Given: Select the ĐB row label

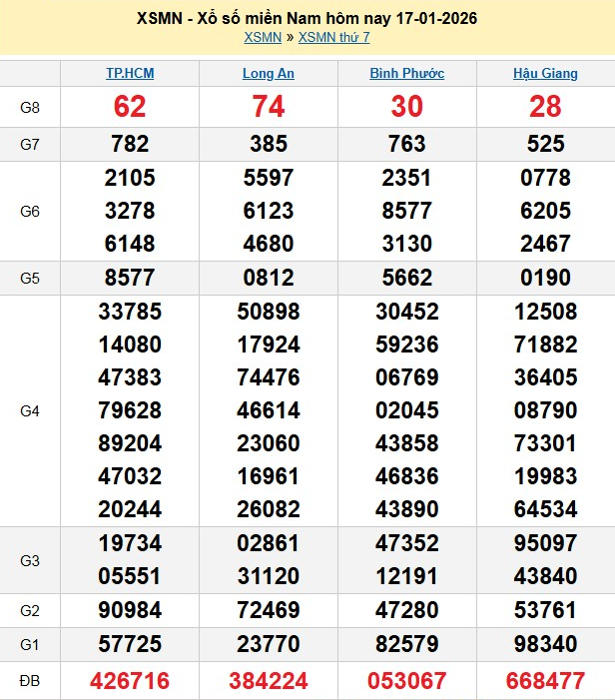Looking at the screenshot, I should click(30, 681).
